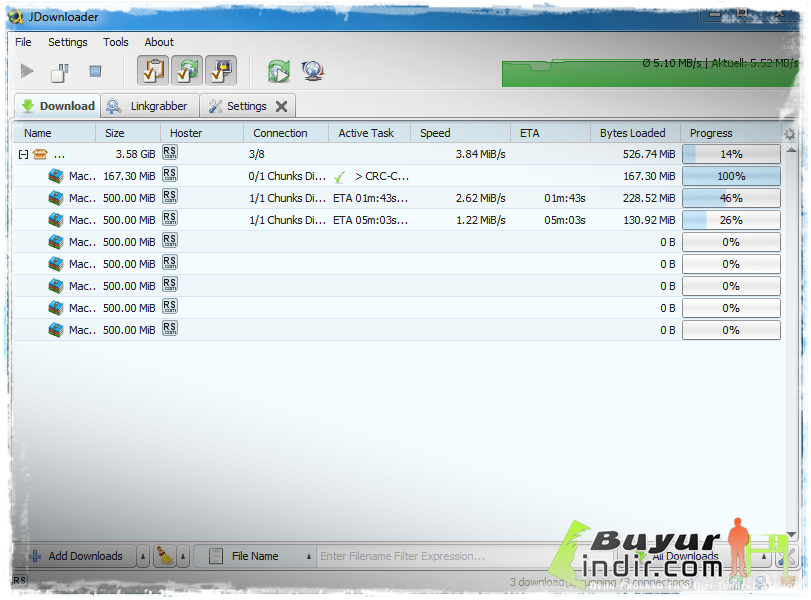Image resolution: width=811 pixels, height=600 pixels.
Task: Click the 46% progress bar
Action: [x=731, y=198]
